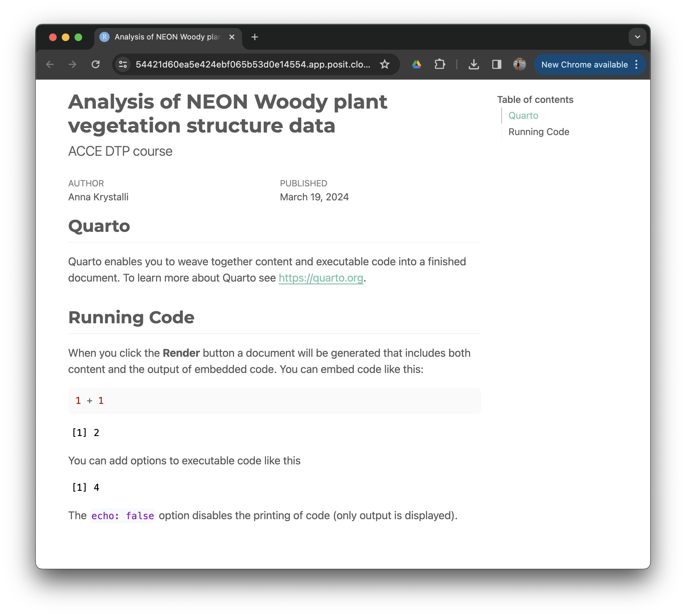The width and height of the screenshot is (686, 616).
Task: Open Chrome downloads icon
Action: pyautogui.click(x=474, y=64)
